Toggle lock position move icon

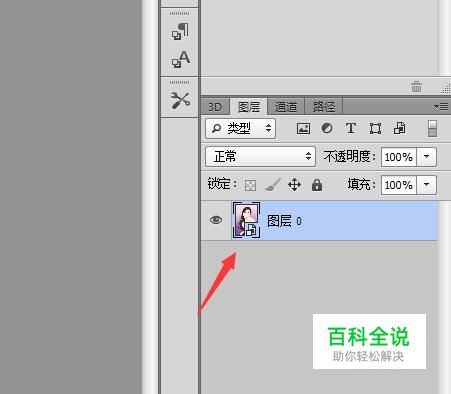(294, 185)
